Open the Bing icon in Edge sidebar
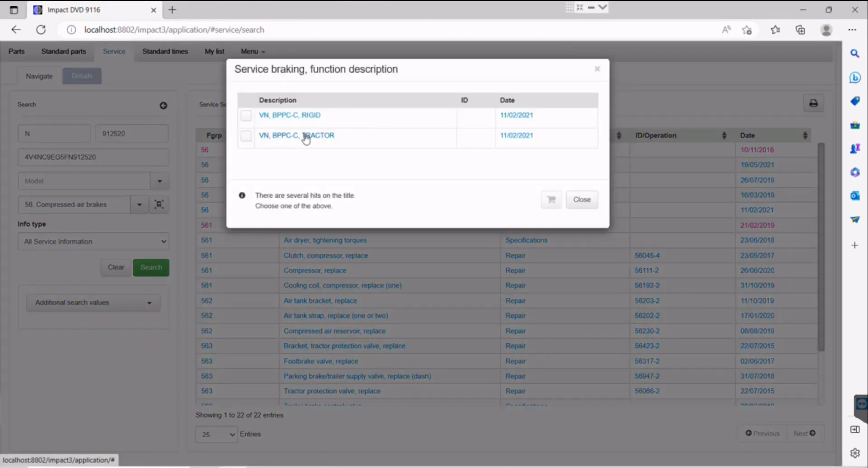The image size is (868, 468). coord(855,77)
